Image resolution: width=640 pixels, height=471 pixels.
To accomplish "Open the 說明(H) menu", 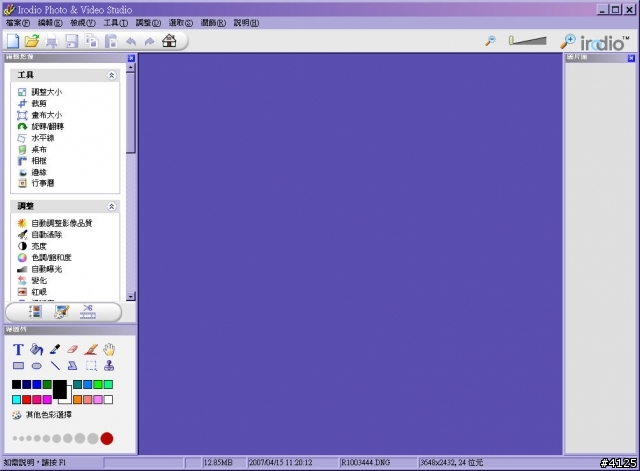I will (x=247, y=23).
